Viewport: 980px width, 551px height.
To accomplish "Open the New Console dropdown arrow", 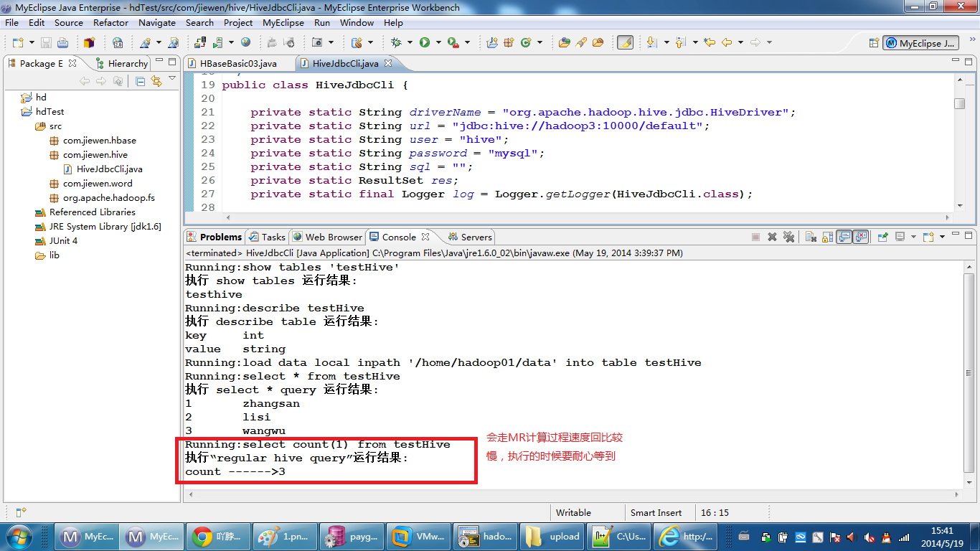I will (941, 237).
